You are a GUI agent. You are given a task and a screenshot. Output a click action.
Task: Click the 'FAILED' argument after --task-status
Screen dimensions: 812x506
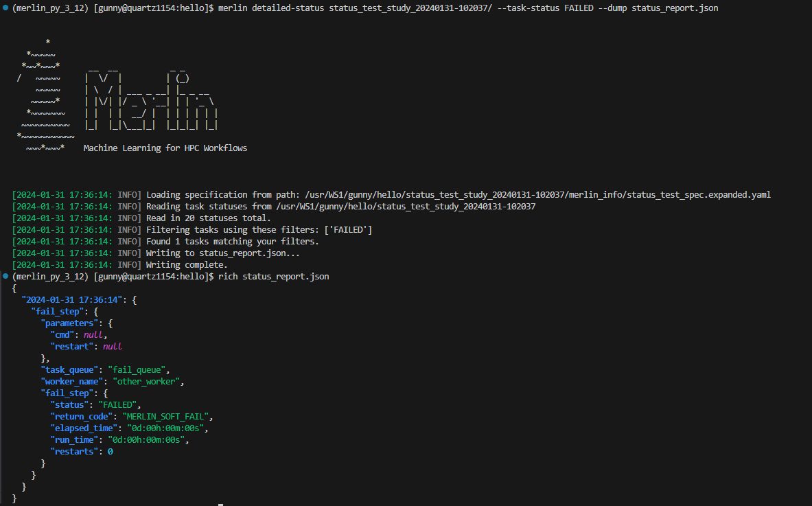(x=579, y=8)
